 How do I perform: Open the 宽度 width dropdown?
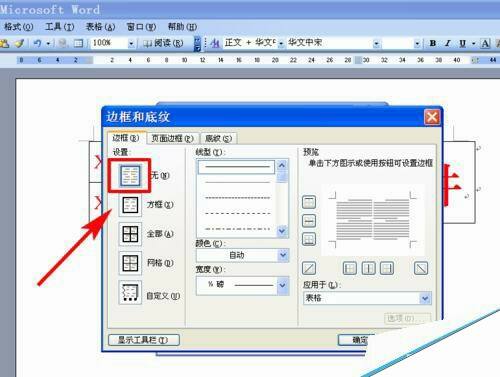point(283,285)
